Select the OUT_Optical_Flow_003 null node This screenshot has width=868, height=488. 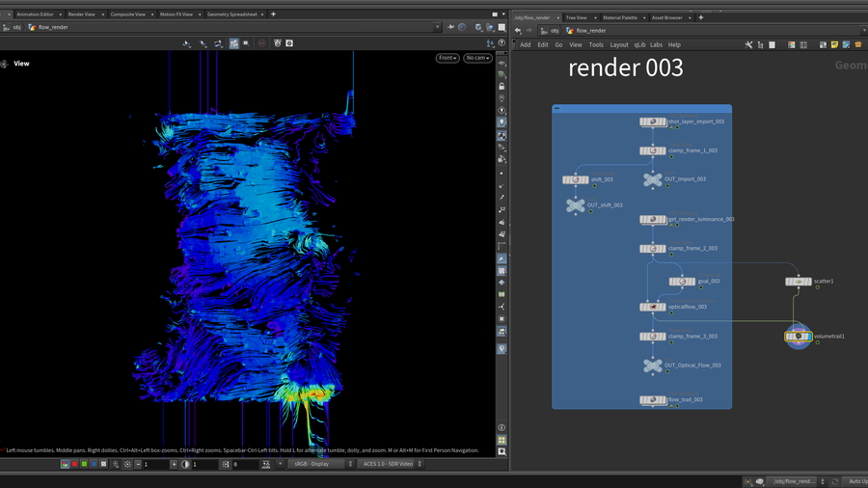point(653,366)
